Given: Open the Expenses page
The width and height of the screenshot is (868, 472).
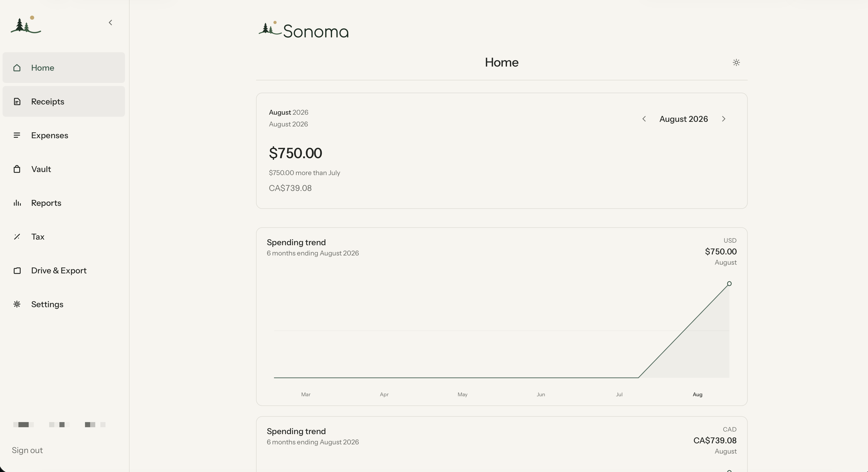Looking at the screenshot, I should coord(64,135).
